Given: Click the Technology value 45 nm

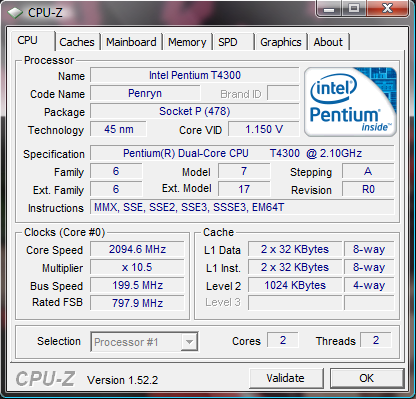Looking at the screenshot, I should point(119,129).
